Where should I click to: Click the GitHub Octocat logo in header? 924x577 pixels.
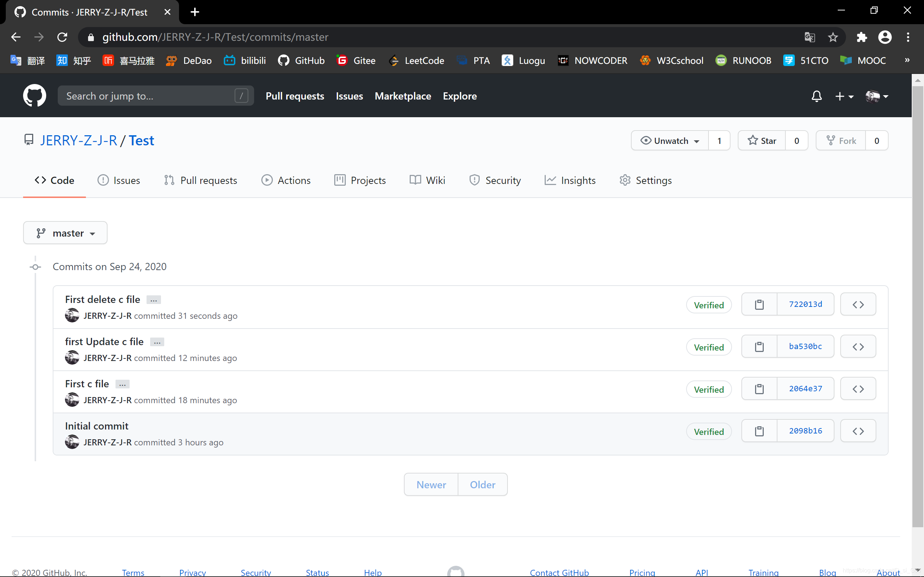(34, 96)
